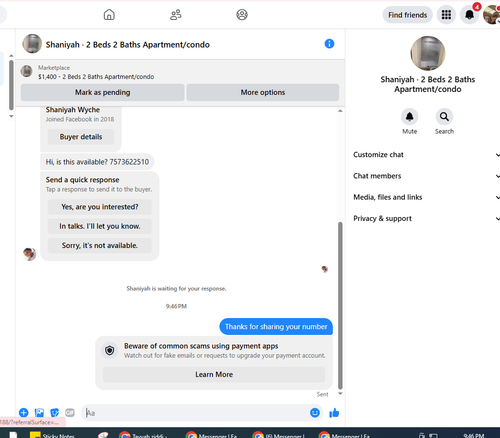
Task: Open the account profile picture menu
Action: point(492,15)
